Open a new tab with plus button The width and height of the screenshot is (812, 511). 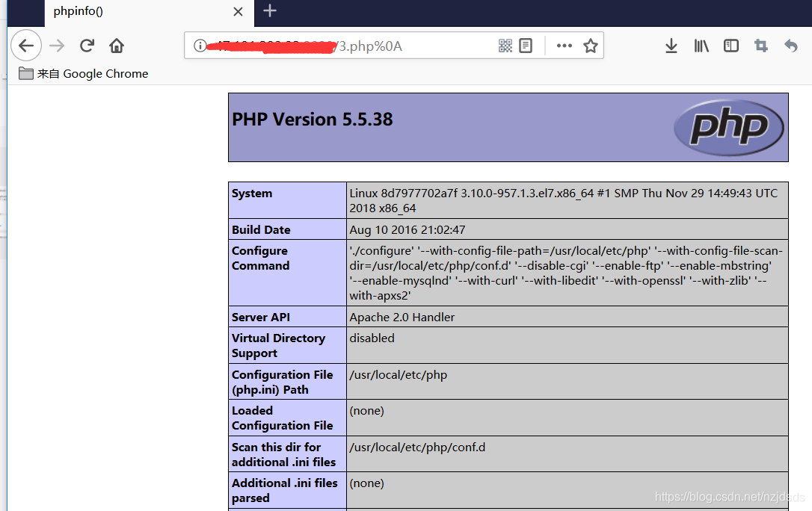[x=270, y=11]
